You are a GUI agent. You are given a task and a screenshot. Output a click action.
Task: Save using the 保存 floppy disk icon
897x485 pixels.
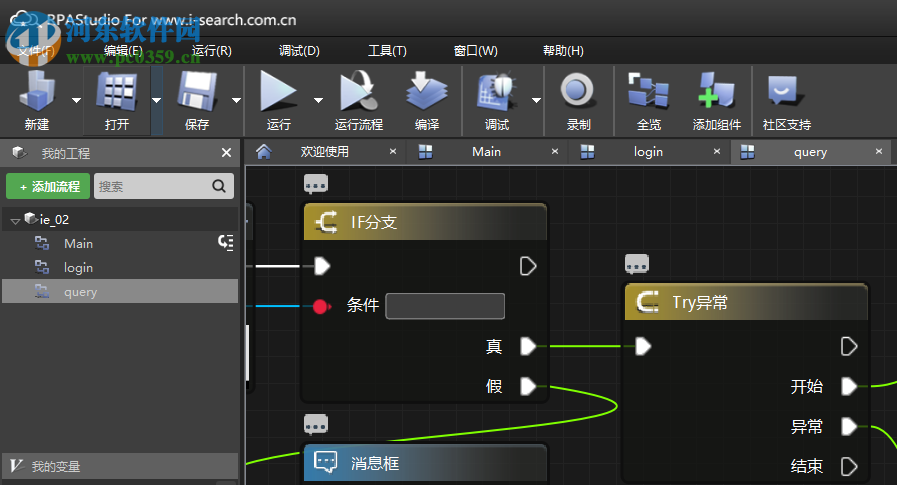[x=197, y=92]
